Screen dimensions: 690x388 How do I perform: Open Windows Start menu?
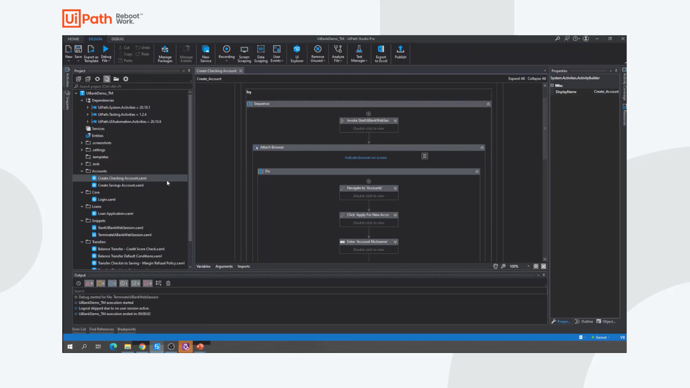click(70, 347)
